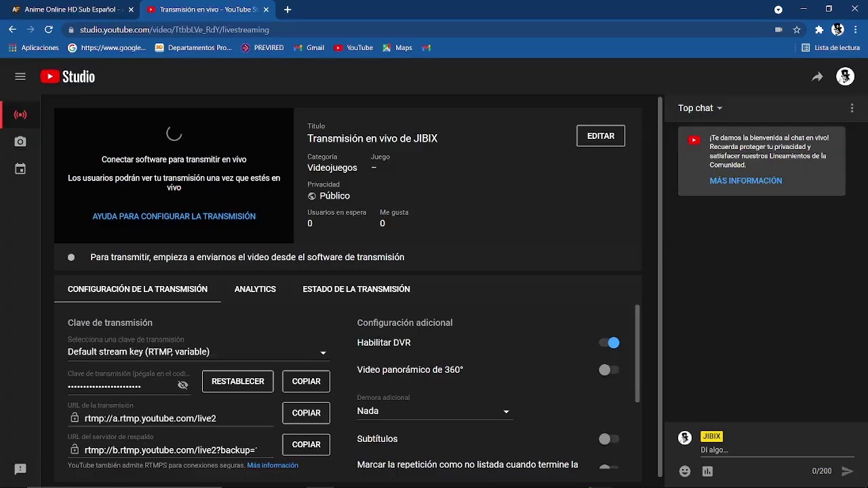The image size is (868, 488).
Task: Open the Default stream key dropdown
Action: (198, 352)
